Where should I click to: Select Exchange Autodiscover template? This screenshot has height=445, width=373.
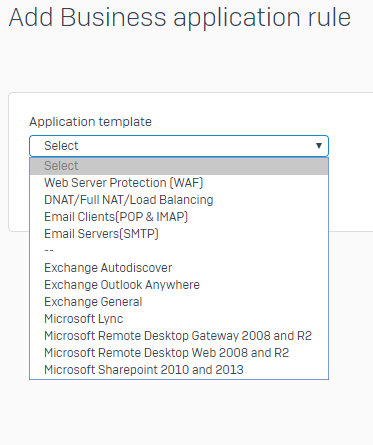coord(179,268)
